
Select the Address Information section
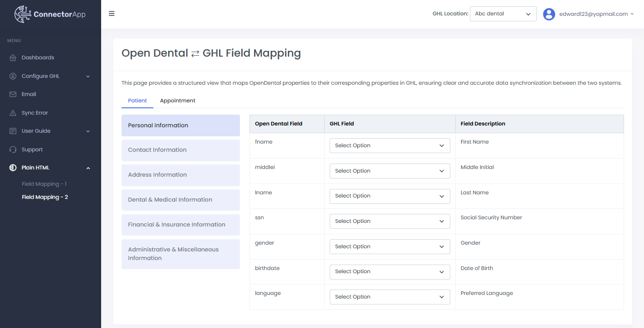click(x=181, y=175)
